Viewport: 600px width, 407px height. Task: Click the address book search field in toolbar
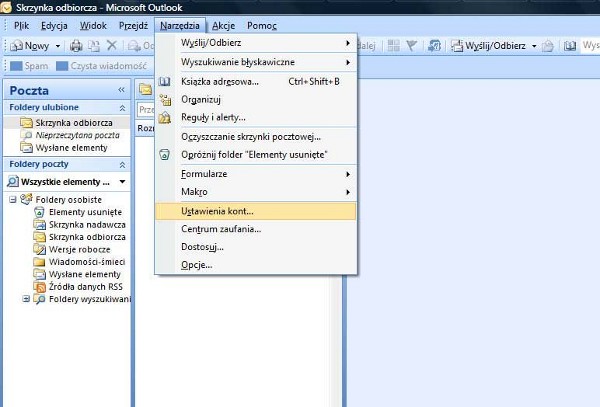pyautogui.click(x=590, y=46)
